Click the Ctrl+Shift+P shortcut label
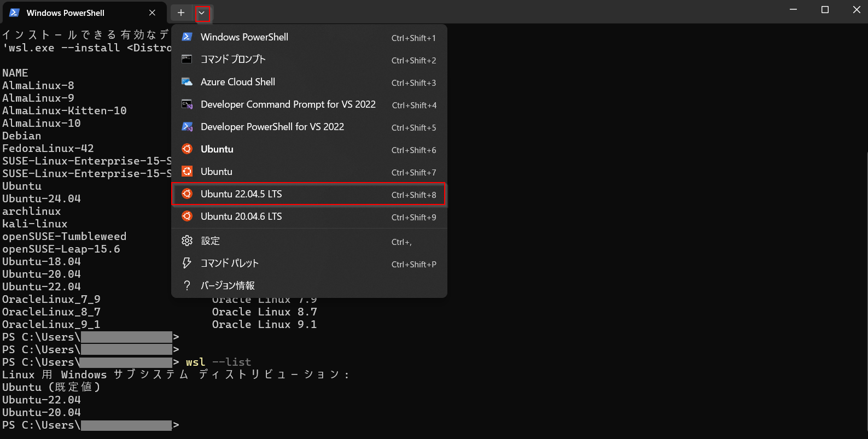Image resolution: width=868 pixels, height=439 pixels. [x=413, y=264]
